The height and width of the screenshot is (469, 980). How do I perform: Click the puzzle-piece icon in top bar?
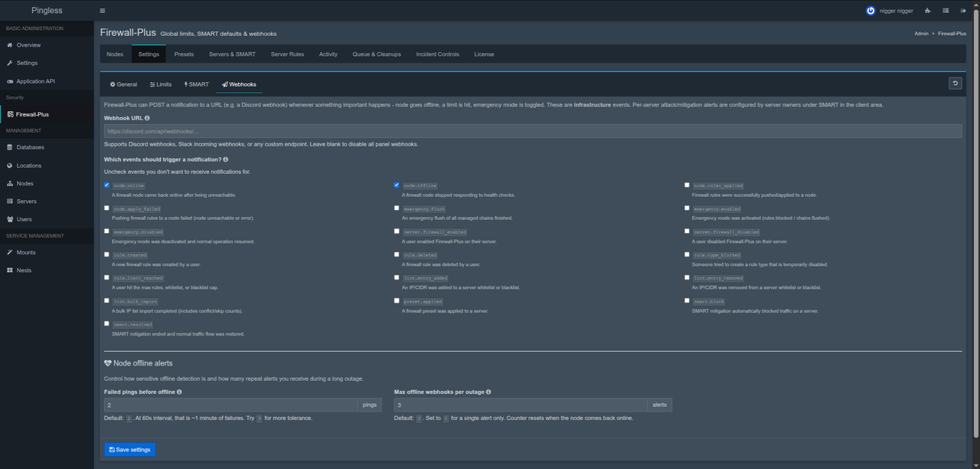coord(928,11)
